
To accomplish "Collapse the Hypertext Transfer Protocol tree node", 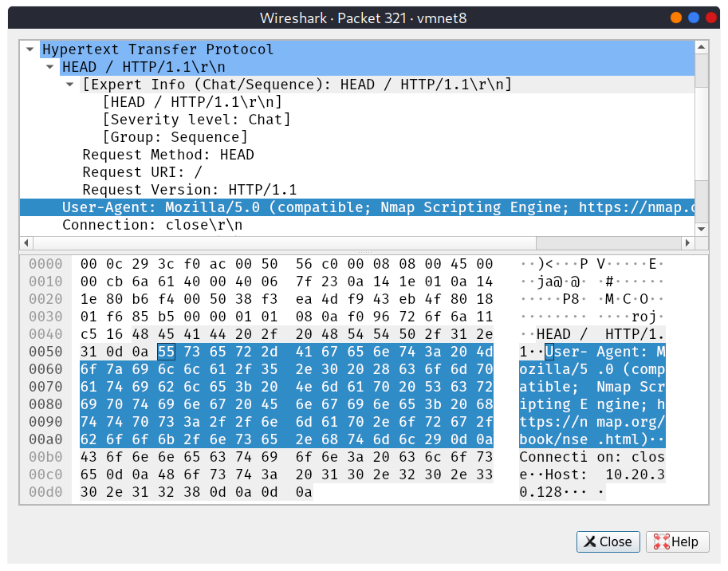I will pyautogui.click(x=30, y=49).
